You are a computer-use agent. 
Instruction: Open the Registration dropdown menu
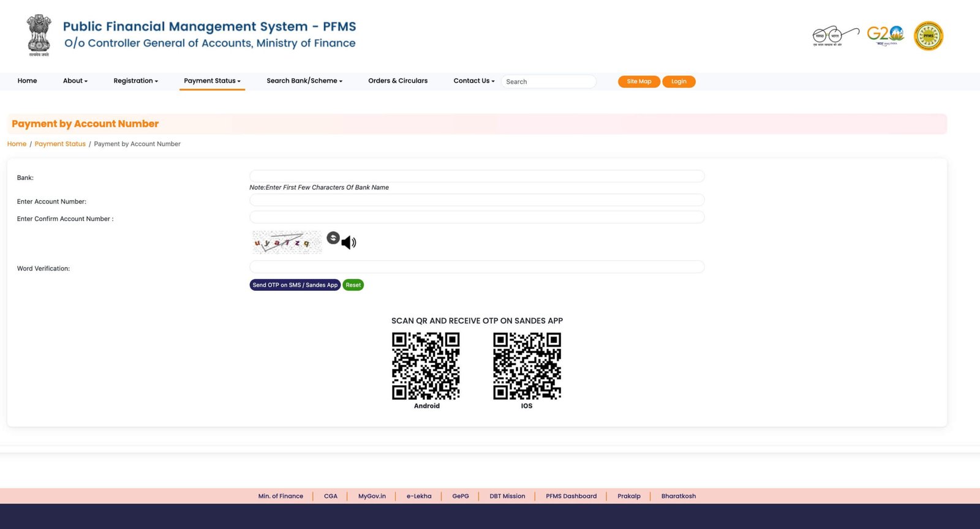pyautogui.click(x=135, y=81)
